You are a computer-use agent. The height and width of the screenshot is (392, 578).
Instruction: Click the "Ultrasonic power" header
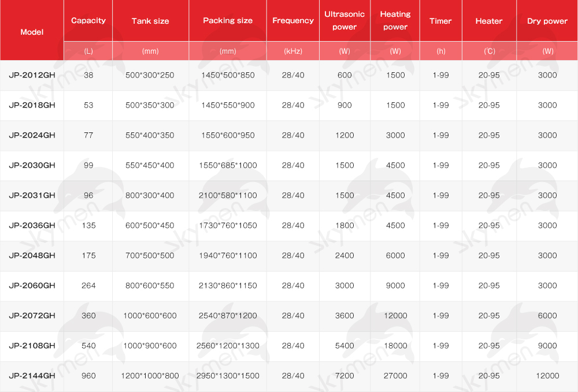click(344, 20)
